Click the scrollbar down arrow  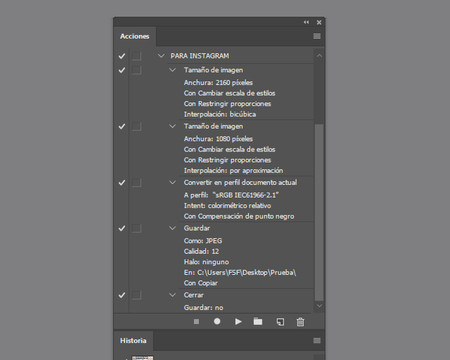pos(319,306)
